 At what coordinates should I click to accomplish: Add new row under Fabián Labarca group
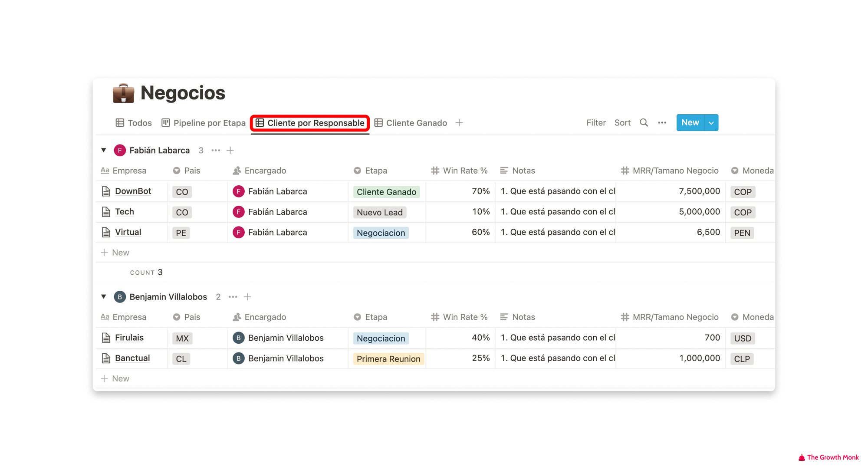coord(115,253)
